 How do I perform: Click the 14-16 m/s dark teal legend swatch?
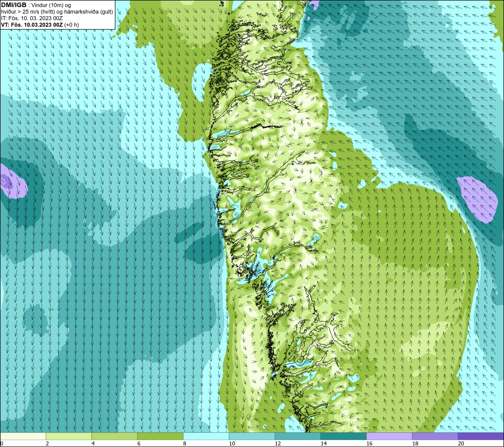tap(344, 436)
